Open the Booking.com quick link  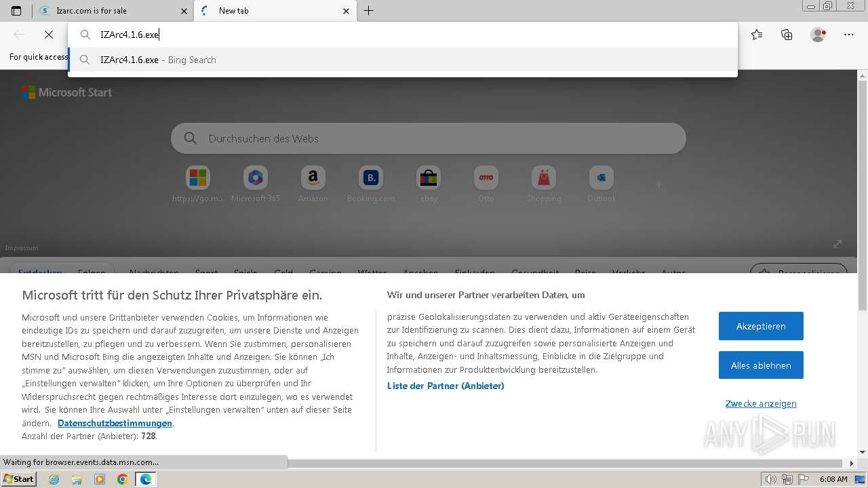tap(370, 184)
